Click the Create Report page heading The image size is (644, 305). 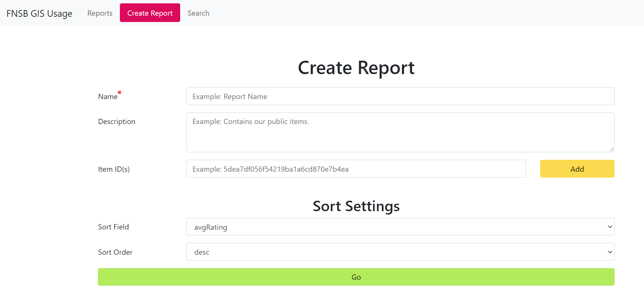tap(356, 68)
